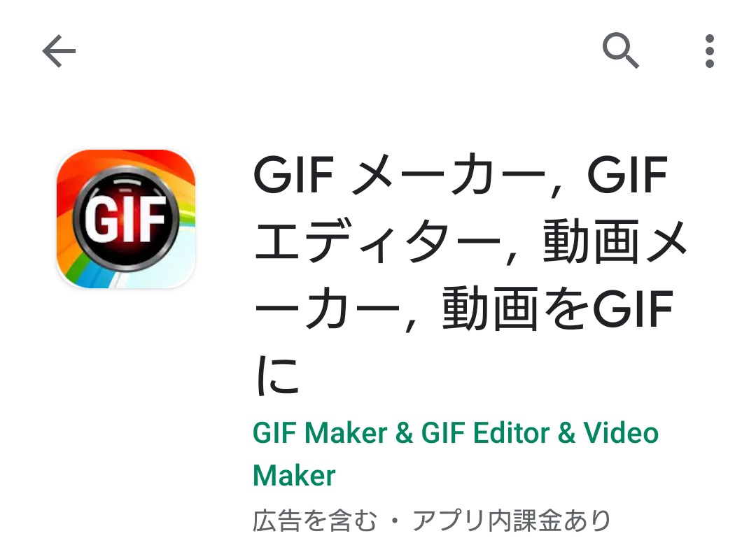Click 動画メ text in the app title
The image size is (756, 559).
[615, 241]
